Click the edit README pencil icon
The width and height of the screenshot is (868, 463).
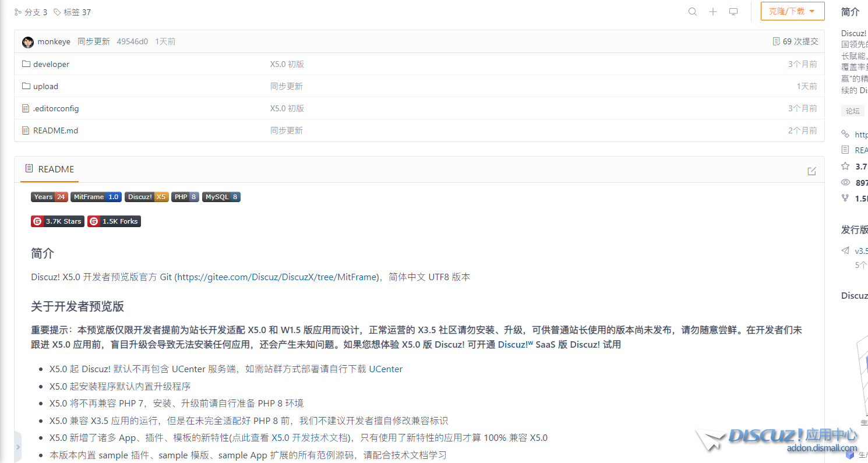coord(811,171)
